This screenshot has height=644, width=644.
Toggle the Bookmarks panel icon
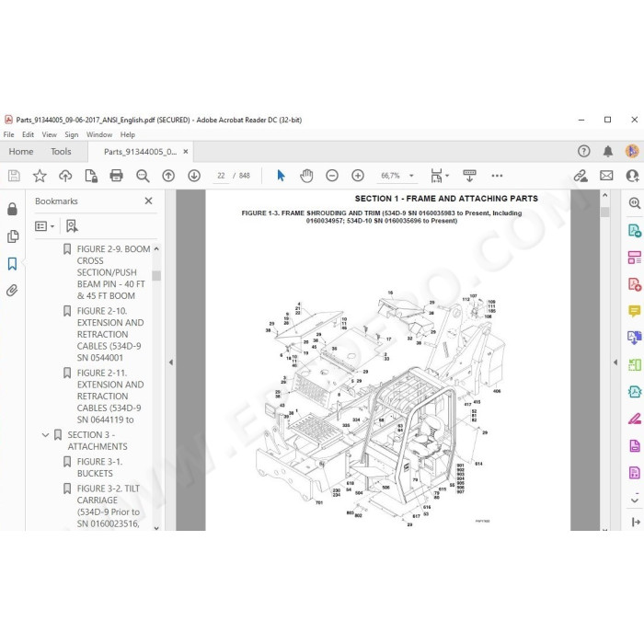coord(12,264)
